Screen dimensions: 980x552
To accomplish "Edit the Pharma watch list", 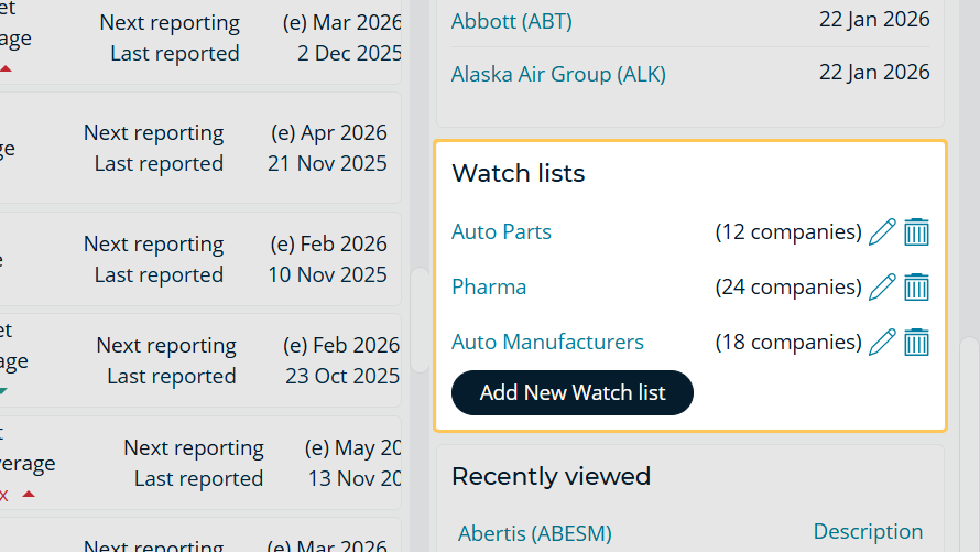I will (x=882, y=286).
